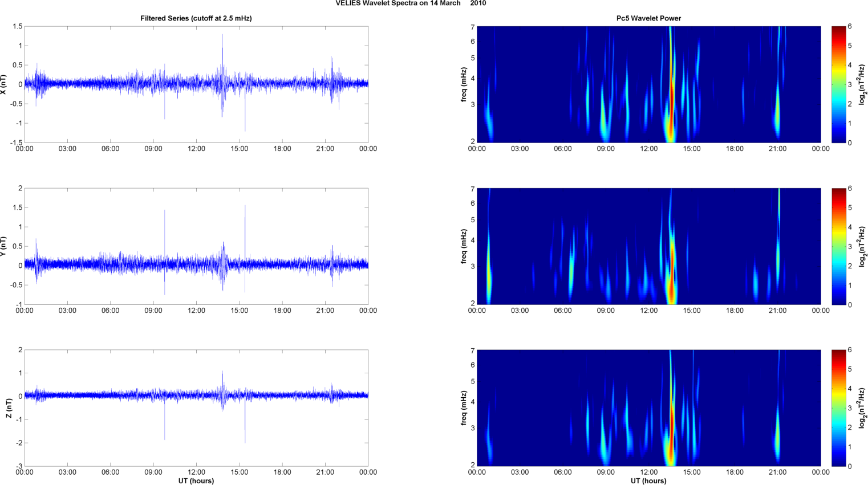Click the 'Filtered Series (cutoff at 2.5 mHz)' heading

click(196, 18)
